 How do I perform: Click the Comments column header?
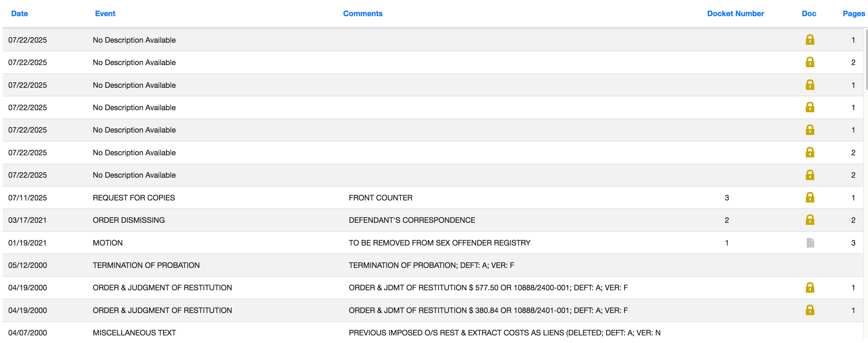[362, 13]
